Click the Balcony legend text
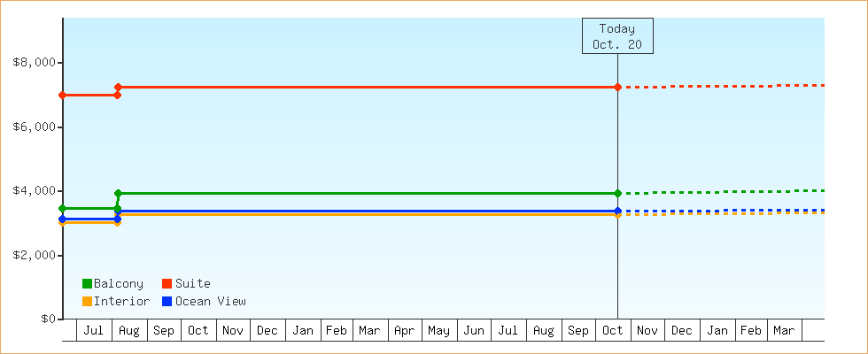The width and height of the screenshot is (868, 354). (118, 283)
